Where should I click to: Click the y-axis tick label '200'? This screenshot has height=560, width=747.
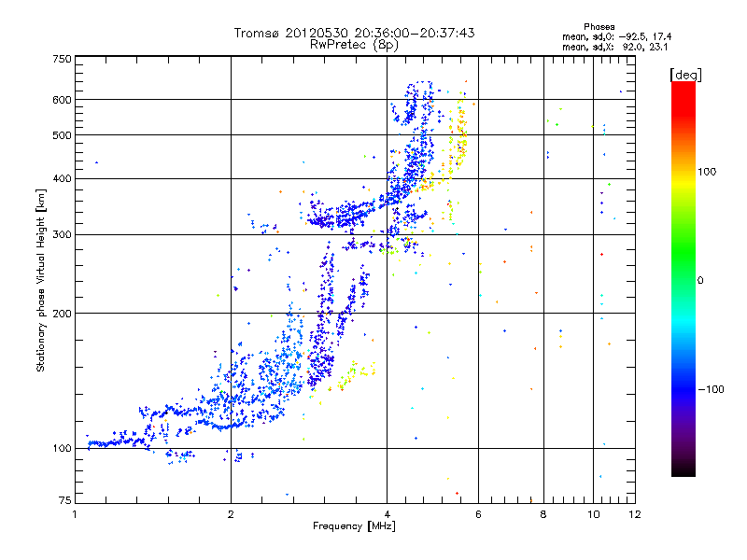pyautogui.click(x=62, y=314)
